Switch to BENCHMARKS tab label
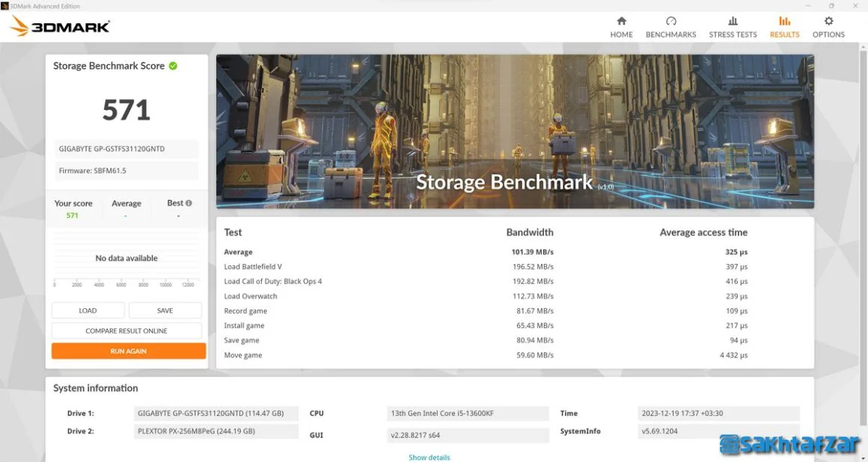This screenshot has height=462, width=868. (671, 34)
